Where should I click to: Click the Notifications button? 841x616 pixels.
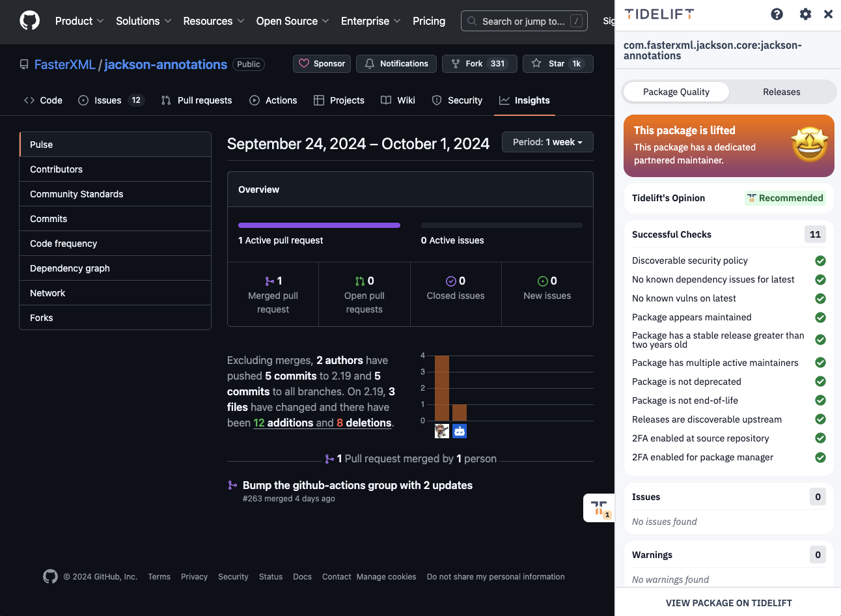tap(396, 64)
